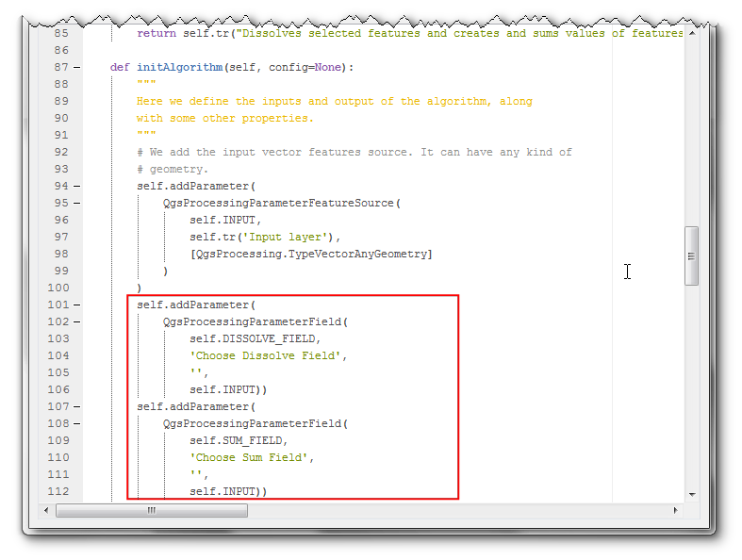Fold the QgsProcessingParameterFeatureSource block at line 95
Image resolution: width=742 pixels, height=560 pixels.
[x=75, y=203]
